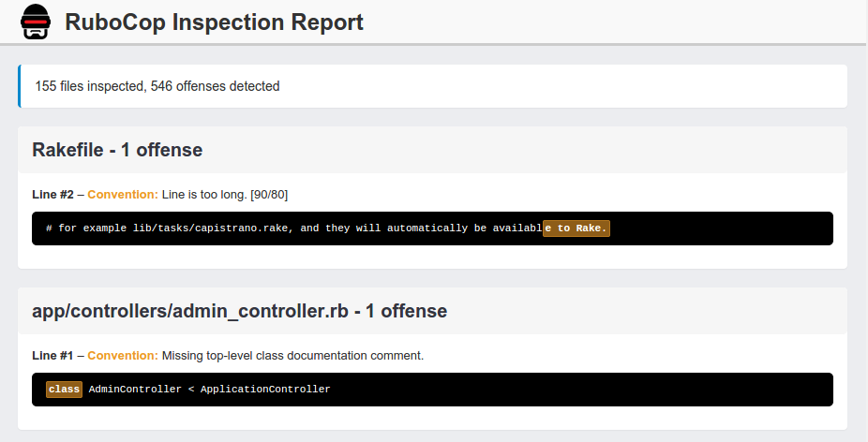The height and width of the screenshot is (442, 868).
Task: Click 'Missing top-level class documentation comment' message
Action: click(x=292, y=356)
